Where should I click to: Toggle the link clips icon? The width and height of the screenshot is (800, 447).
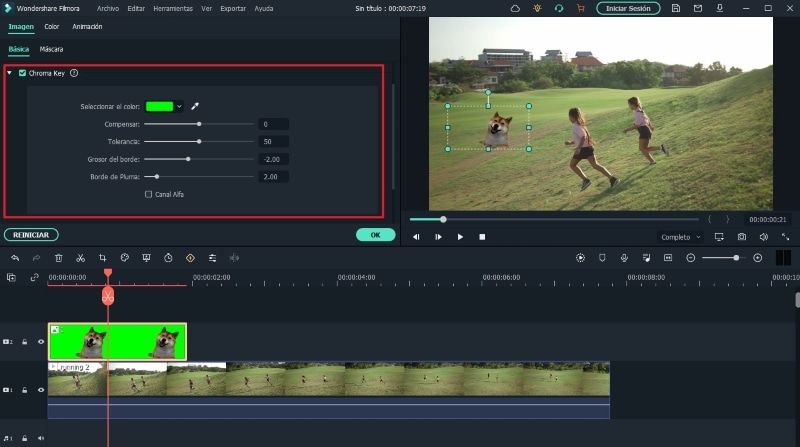coord(34,278)
